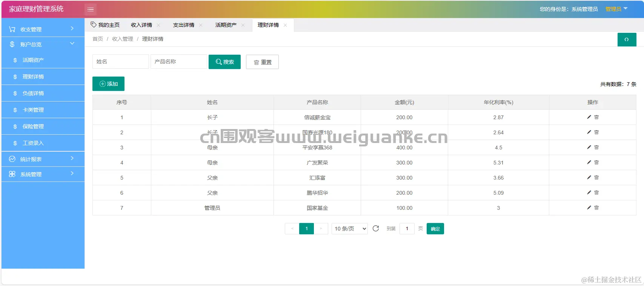Image resolution: width=644 pixels, height=286 pixels.
Task: Click pencil icon in 汇添富 row
Action: (589, 177)
